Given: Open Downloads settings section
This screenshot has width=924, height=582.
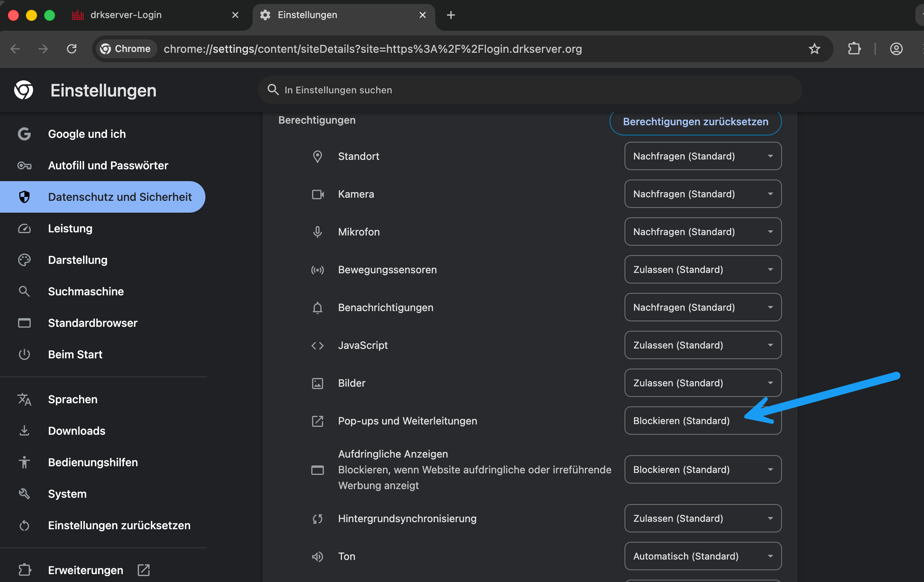Looking at the screenshot, I should (x=77, y=431).
